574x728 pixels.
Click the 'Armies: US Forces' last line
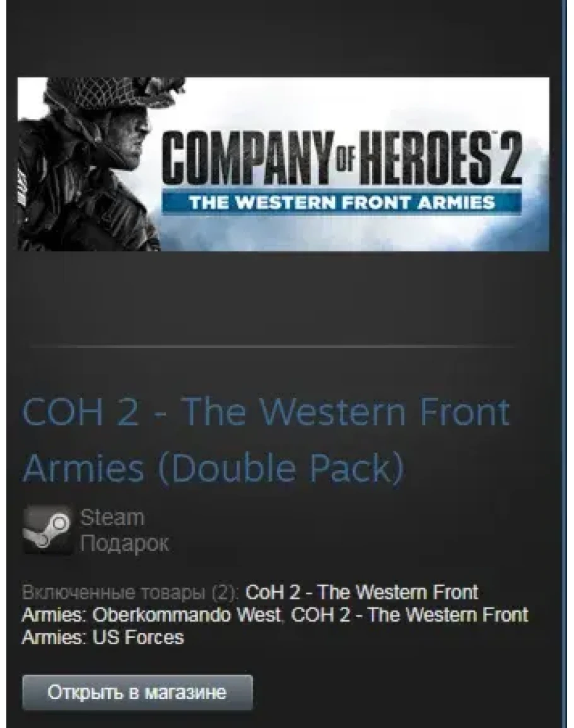[x=103, y=637]
